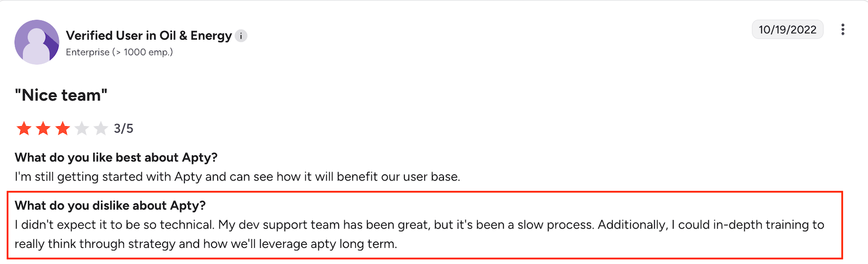Click the first red rating star
868x264 pixels.
click(x=24, y=128)
